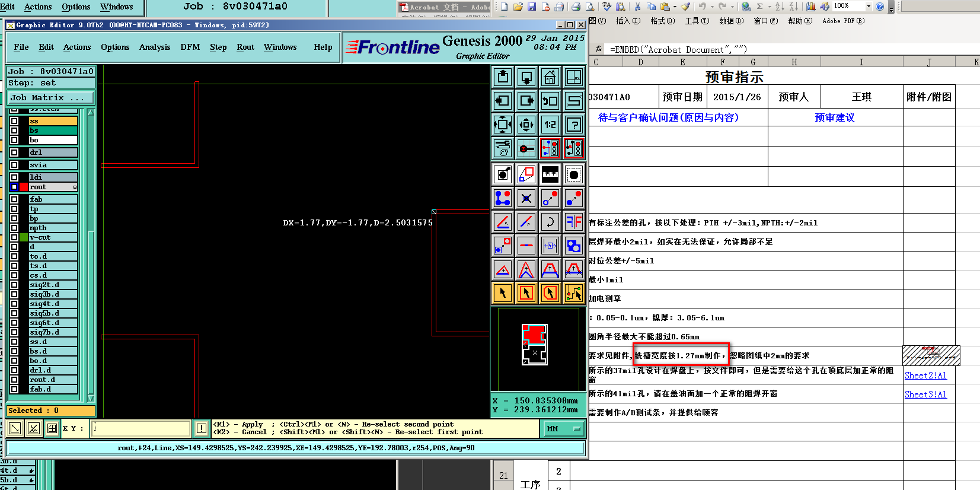Click the Save icon in Excel toolbar
The width and height of the screenshot is (980, 490).
tap(532, 7)
